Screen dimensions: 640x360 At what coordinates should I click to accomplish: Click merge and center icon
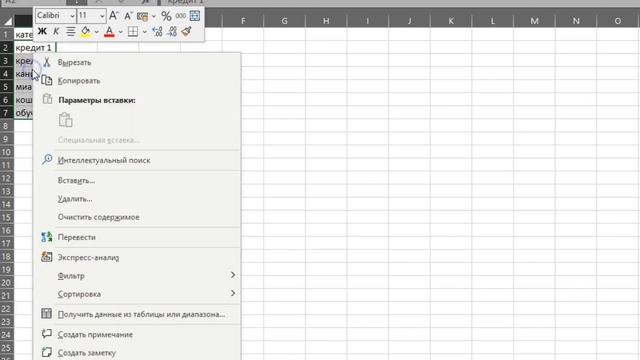pyautogui.click(x=195, y=16)
